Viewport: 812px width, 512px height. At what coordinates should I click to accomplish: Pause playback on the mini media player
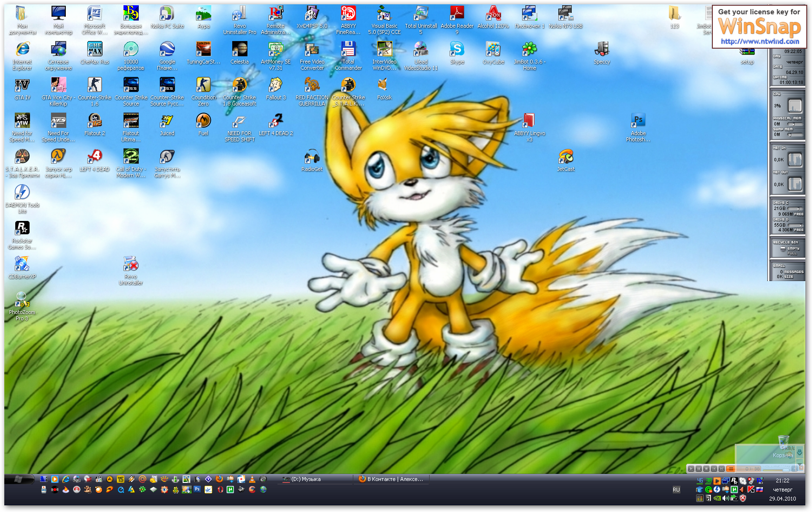pos(699,469)
